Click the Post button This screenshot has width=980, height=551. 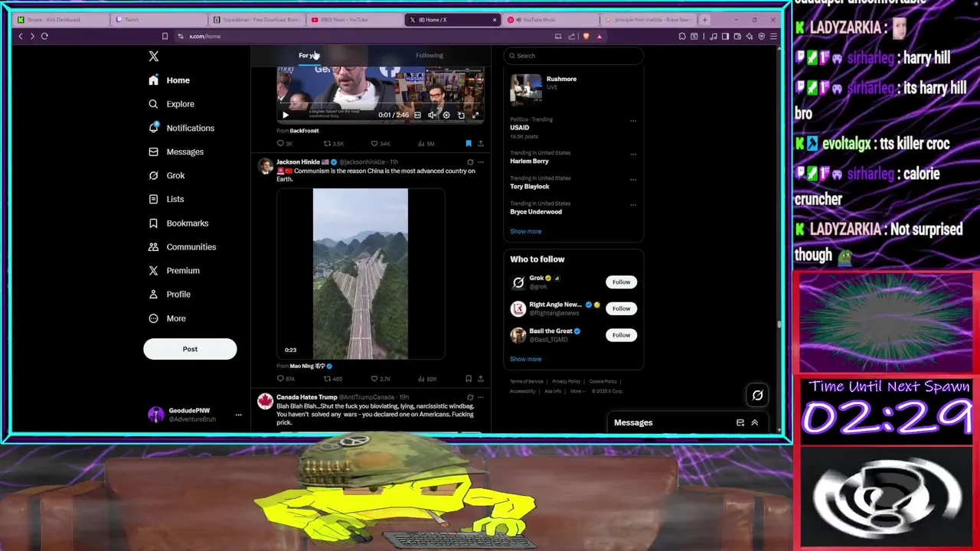[190, 349]
